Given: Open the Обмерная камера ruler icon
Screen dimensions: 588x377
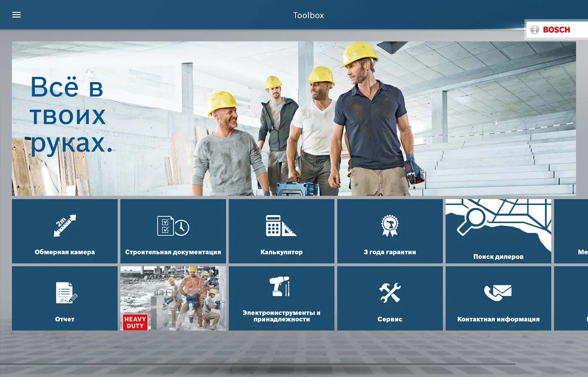Looking at the screenshot, I should [65, 226].
